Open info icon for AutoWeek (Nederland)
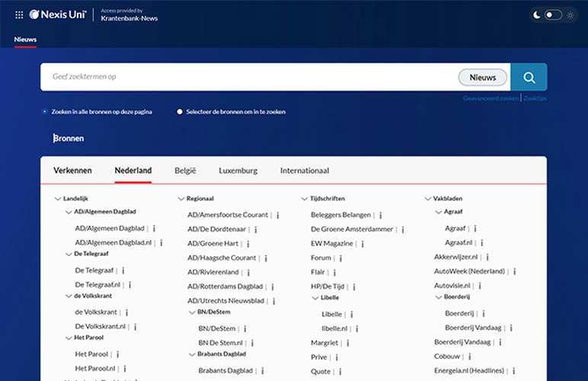This screenshot has width=588, height=381. (x=515, y=271)
